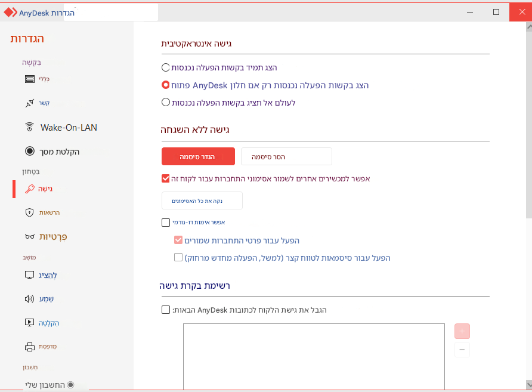The width and height of the screenshot is (532, 392).
Task: Click the בטחון sidebar group label
Action: [31, 172]
